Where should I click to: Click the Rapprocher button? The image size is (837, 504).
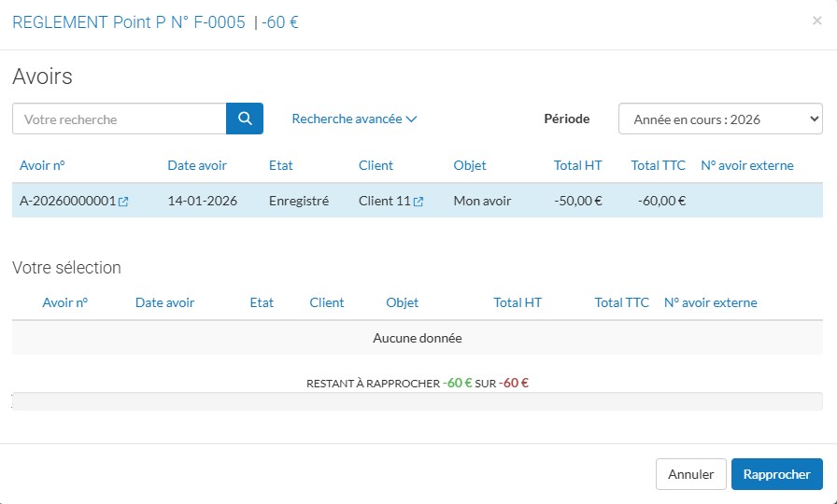[776, 474]
